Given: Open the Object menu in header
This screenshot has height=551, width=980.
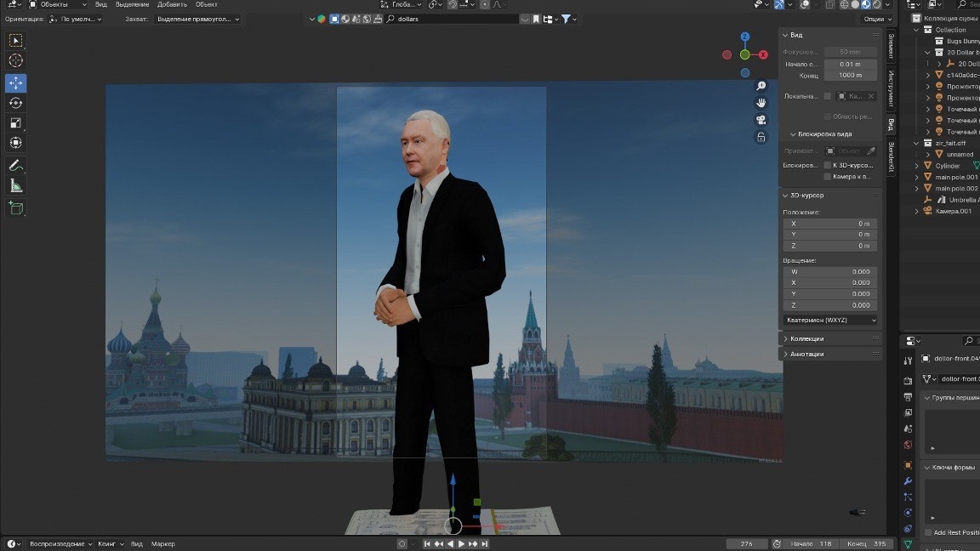Looking at the screenshot, I should coord(206,4).
